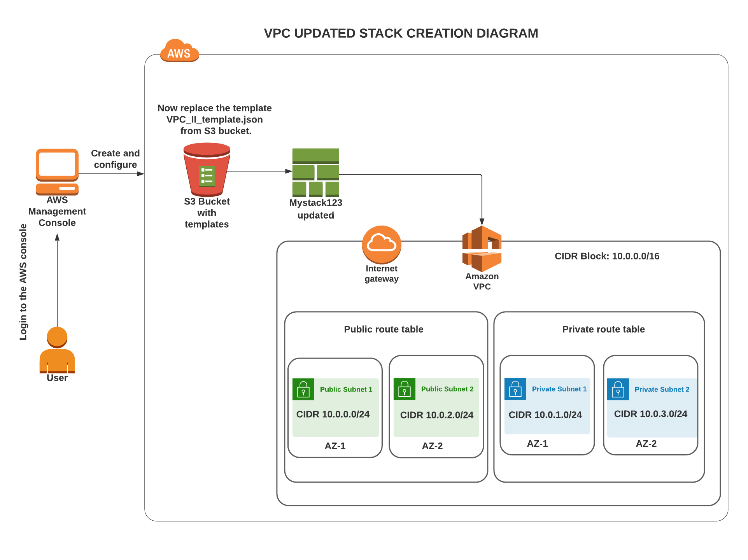Click the Public route table heading
The width and height of the screenshot is (748, 560).
click(383, 329)
